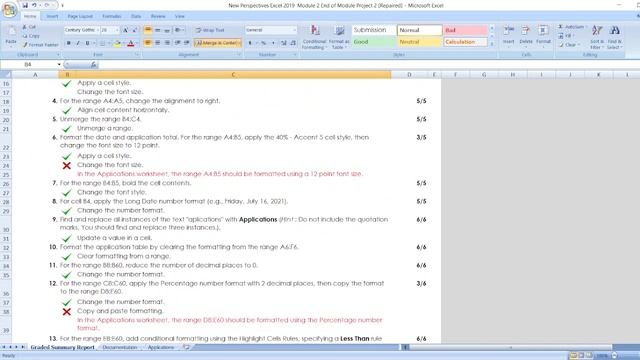This screenshot has height=360, width=640.
Task: Switch to the View ribbon tab
Action: [x=180, y=16]
